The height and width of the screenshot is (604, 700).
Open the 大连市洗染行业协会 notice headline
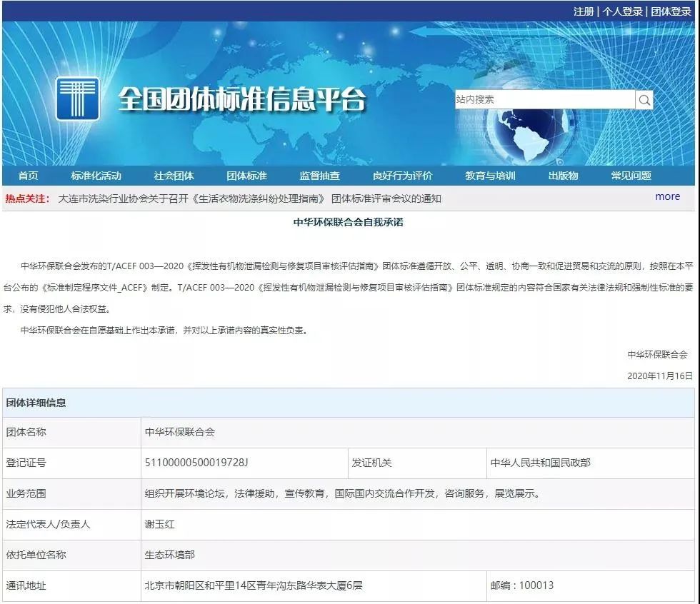[x=249, y=198]
